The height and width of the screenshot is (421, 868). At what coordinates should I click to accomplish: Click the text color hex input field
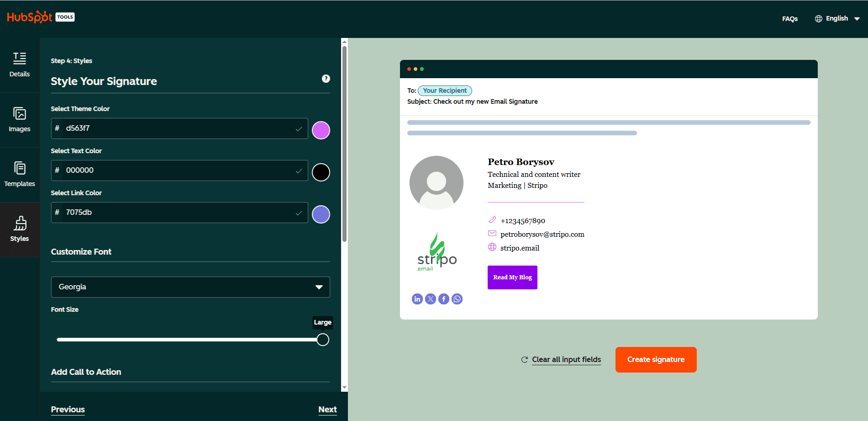pyautogui.click(x=179, y=171)
